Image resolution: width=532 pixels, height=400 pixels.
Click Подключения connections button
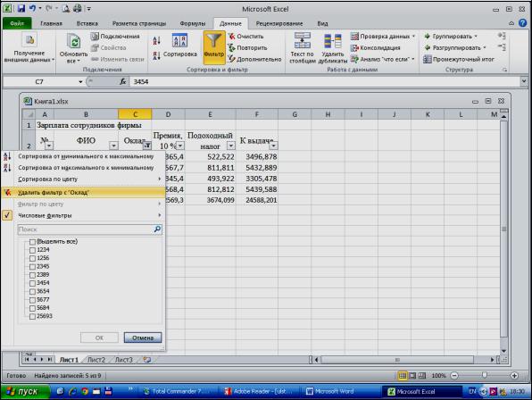click(x=115, y=36)
